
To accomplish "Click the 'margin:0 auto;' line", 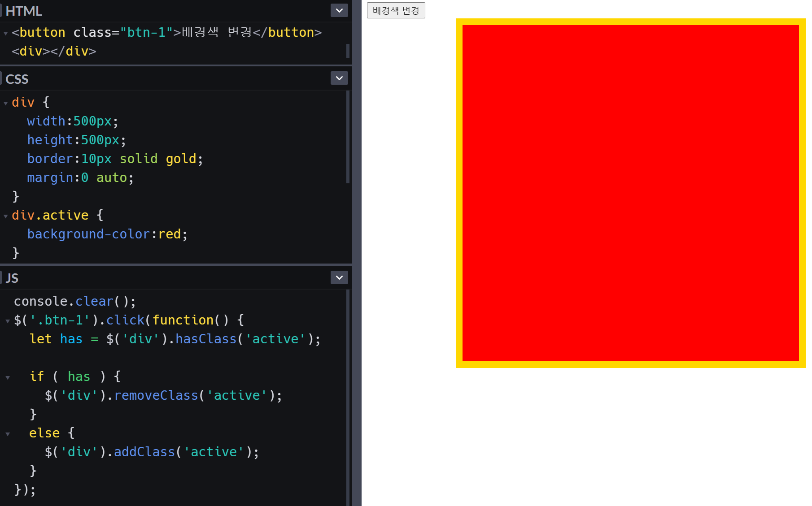I will click(80, 177).
